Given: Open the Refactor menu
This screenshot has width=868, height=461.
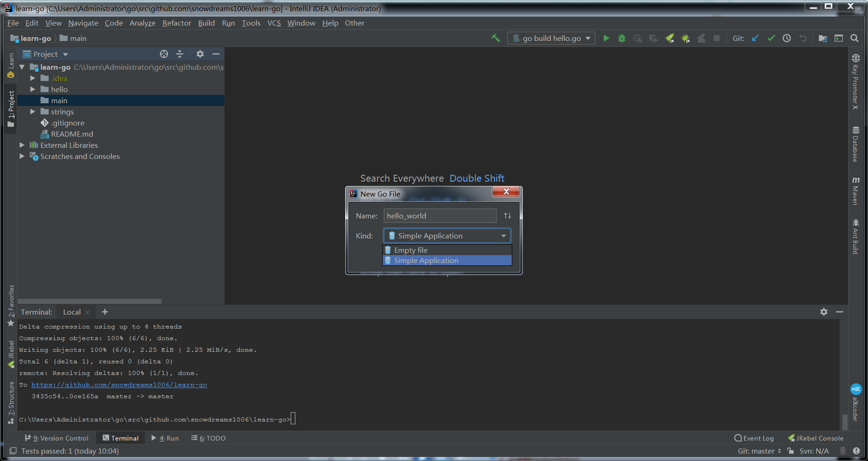Looking at the screenshot, I should 176,23.
